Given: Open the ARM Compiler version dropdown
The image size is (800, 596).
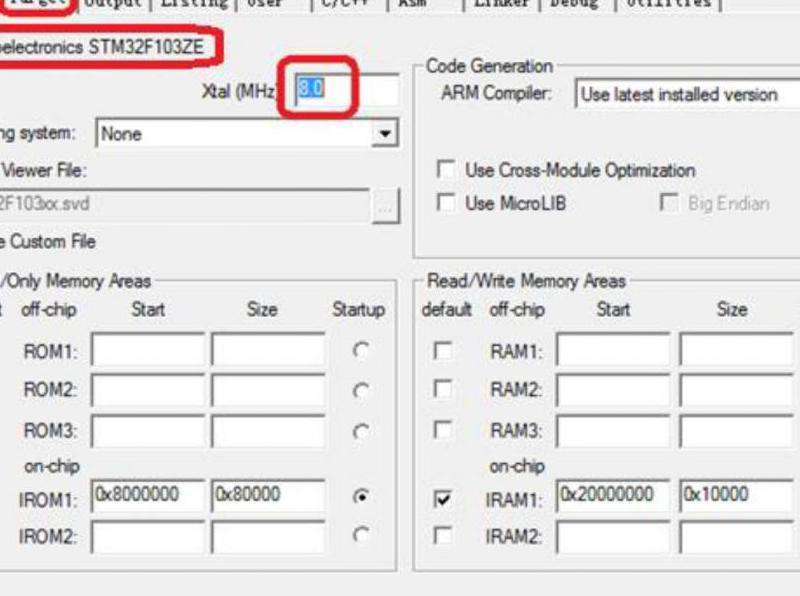Looking at the screenshot, I should 687,94.
